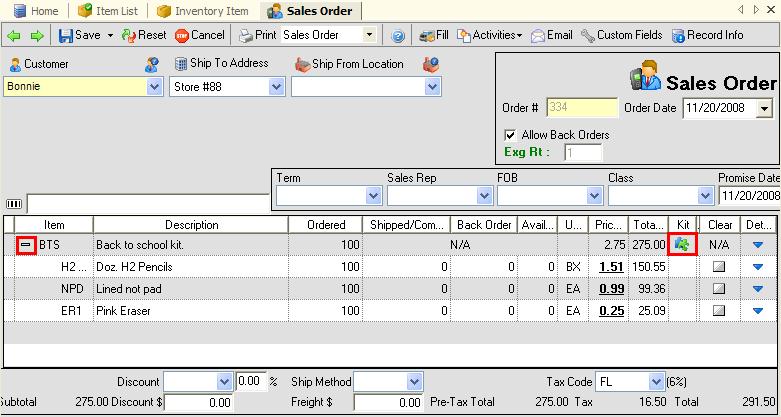The image size is (781, 417).
Task: Expand the Tax Code FL dropdown
Action: click(x=656, y=381)
